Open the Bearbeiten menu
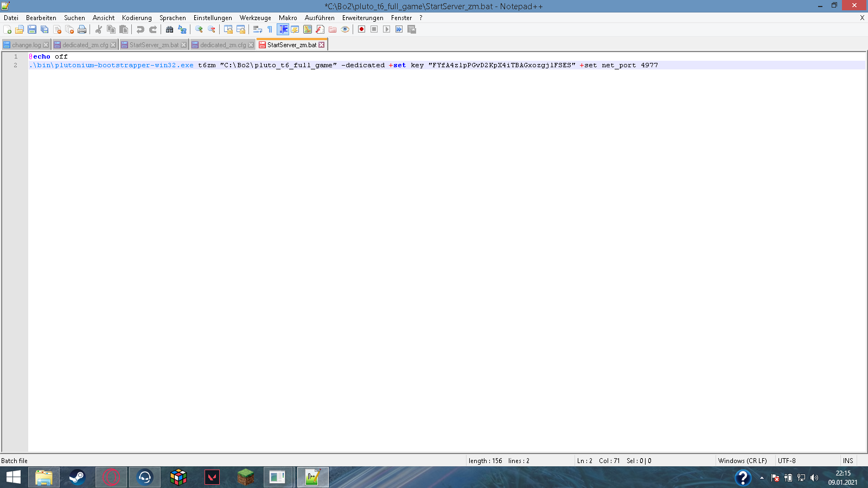 [41, 18]
